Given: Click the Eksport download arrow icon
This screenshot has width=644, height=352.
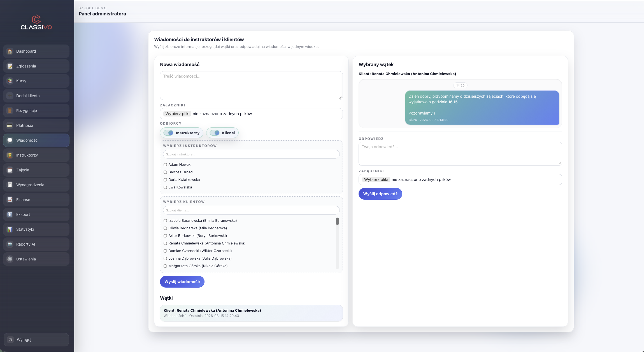Looking at the screenshot, I should 10,215.
